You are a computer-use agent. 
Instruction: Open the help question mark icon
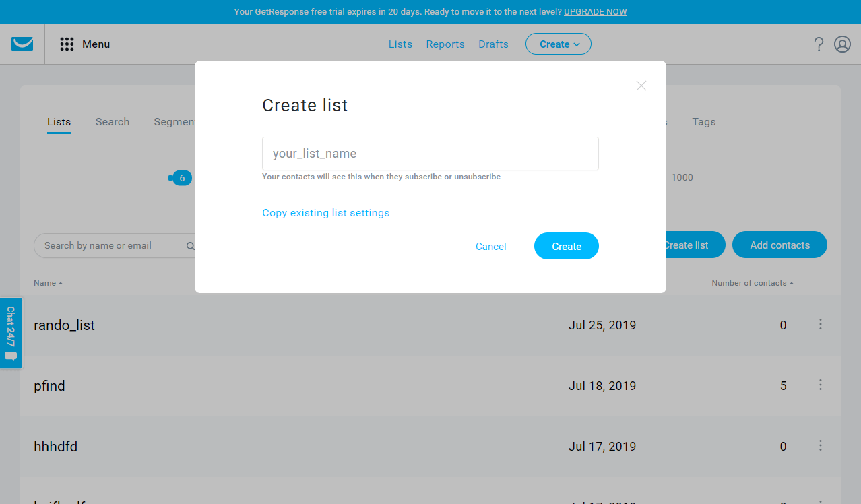point(819,44)
